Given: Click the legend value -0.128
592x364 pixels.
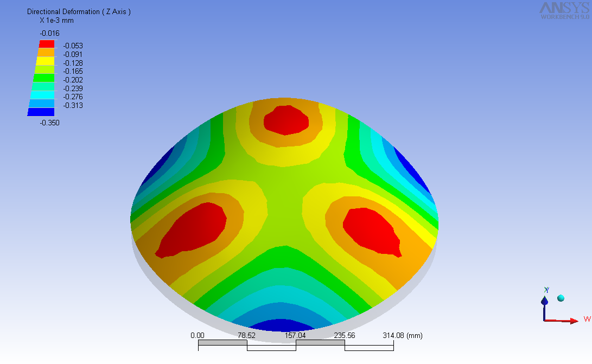Looking at the screenshot, I should (73, 63).
